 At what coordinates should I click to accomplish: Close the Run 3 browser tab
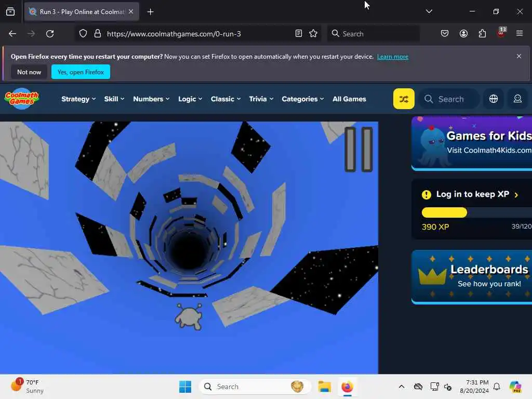pos(131,11)
